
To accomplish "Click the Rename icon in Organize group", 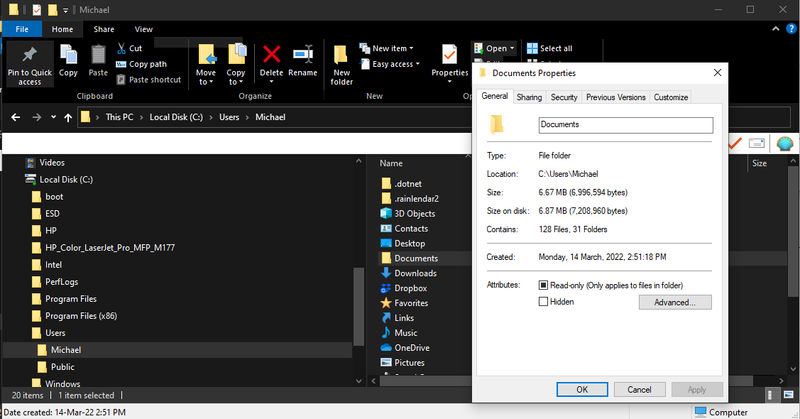I will coord(303,54).
